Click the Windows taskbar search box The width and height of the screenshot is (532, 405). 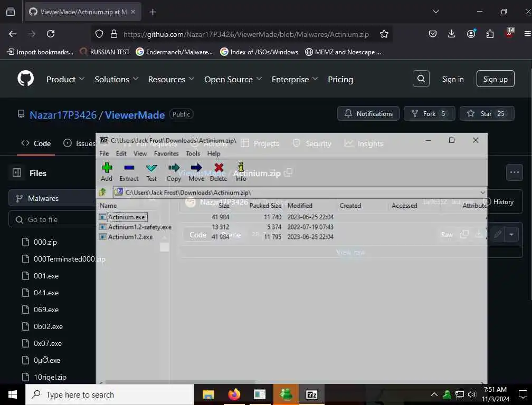[110, 394]
